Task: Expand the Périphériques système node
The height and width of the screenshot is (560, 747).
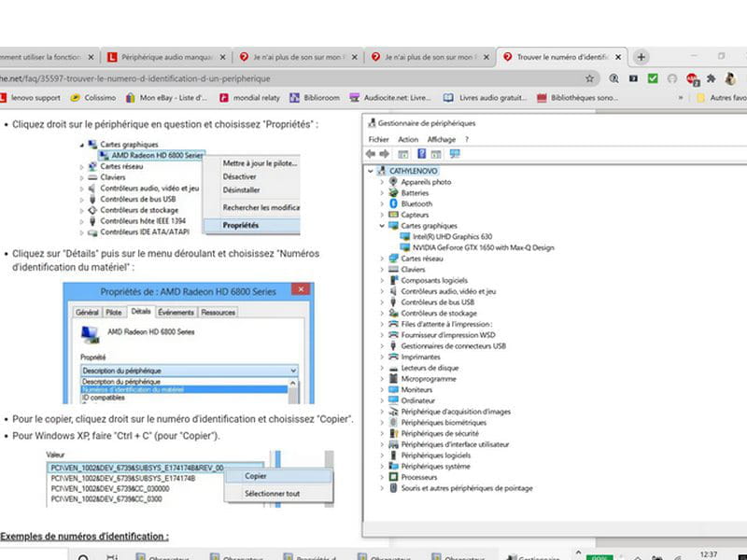Action: (x=382, y=467)
